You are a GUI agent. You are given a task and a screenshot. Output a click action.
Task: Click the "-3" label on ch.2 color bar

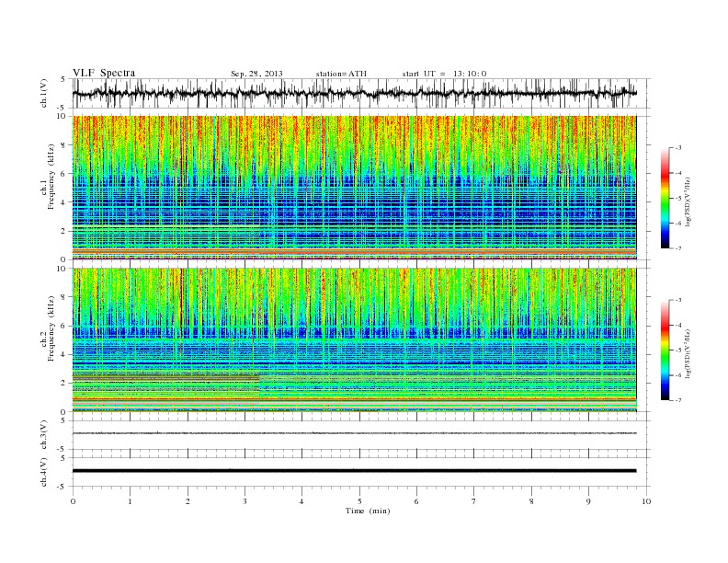(x=677, y=300)
